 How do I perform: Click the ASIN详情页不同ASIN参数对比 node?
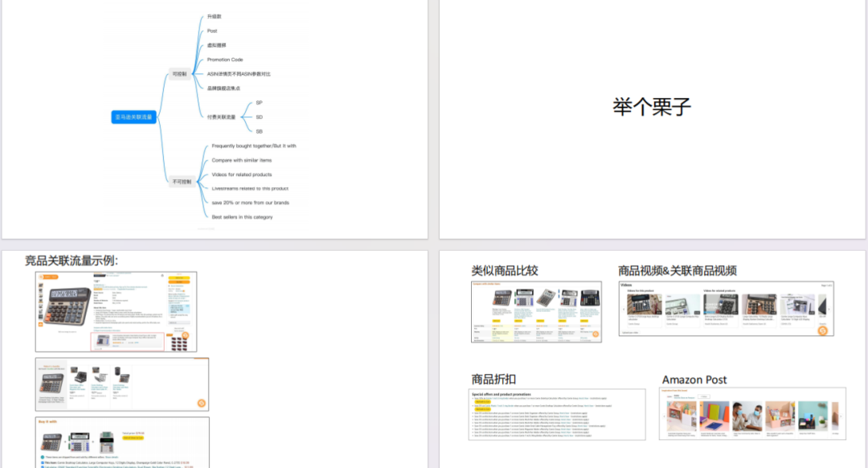(x=239, y=74)
